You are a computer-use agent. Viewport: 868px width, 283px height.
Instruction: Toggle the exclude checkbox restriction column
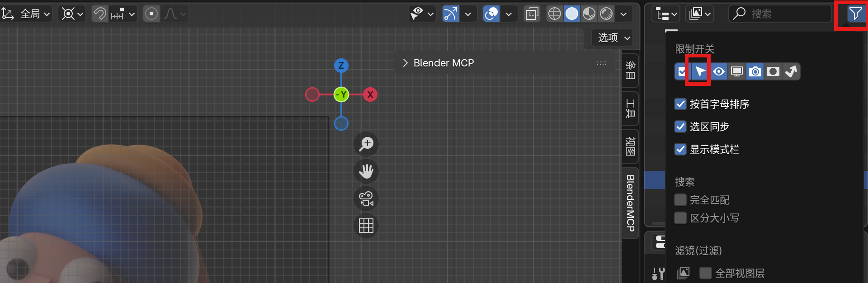pos(682,71)
